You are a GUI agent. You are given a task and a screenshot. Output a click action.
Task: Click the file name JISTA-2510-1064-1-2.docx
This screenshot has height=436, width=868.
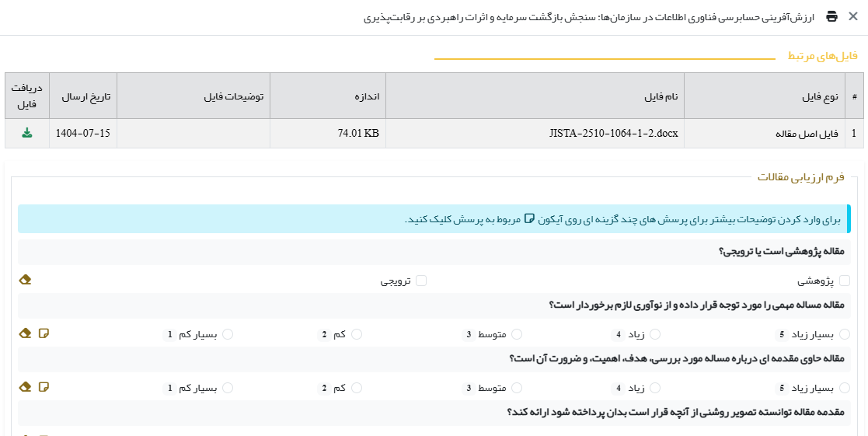[x=613, y=133]
